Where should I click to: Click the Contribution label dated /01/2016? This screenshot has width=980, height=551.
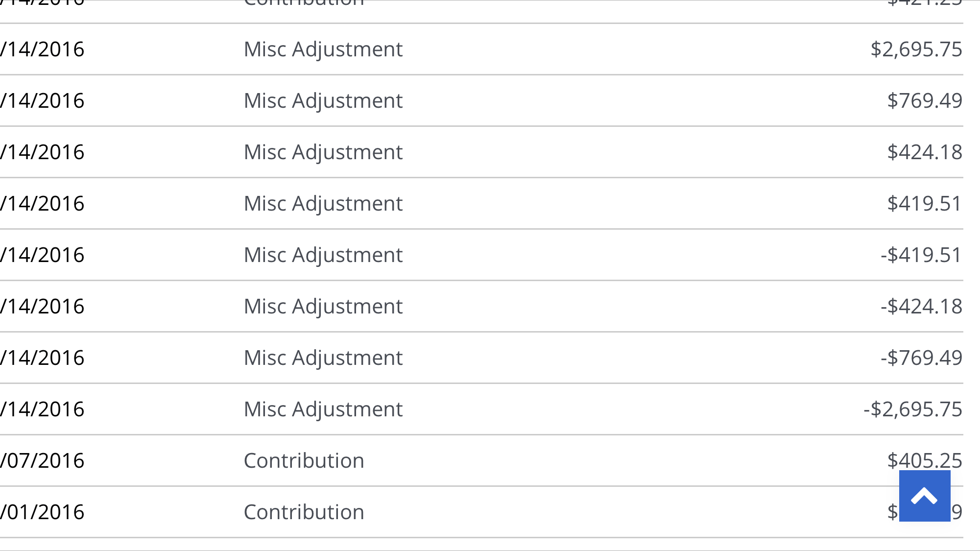pos(304,512)
